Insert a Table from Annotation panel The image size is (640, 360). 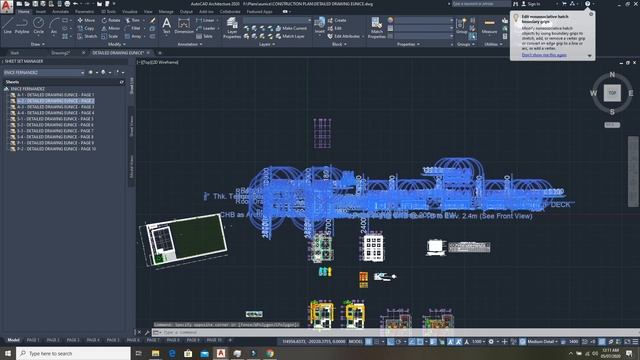click(204, 36)
